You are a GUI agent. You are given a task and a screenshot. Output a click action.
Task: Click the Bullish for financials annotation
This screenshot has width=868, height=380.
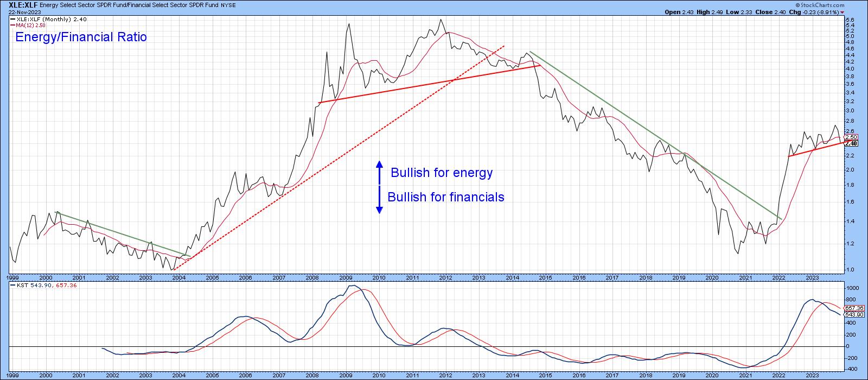(x=446, y=197)
